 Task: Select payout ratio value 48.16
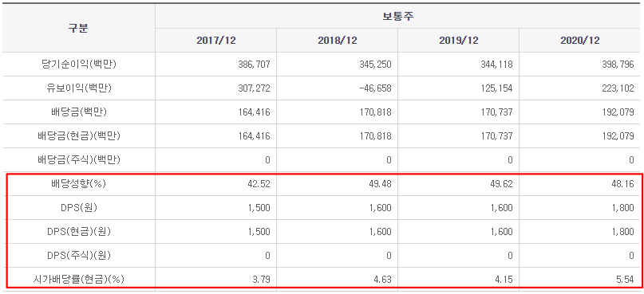coord(622,184)
